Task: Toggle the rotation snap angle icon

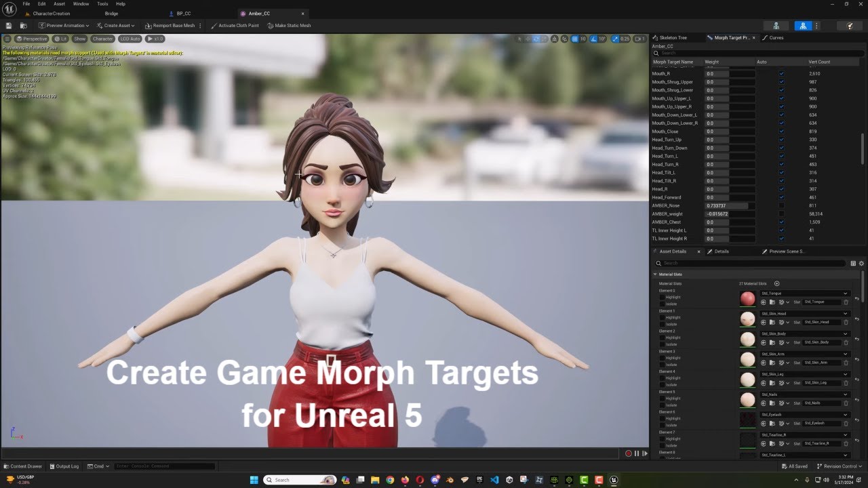Action: coord(593,39)
